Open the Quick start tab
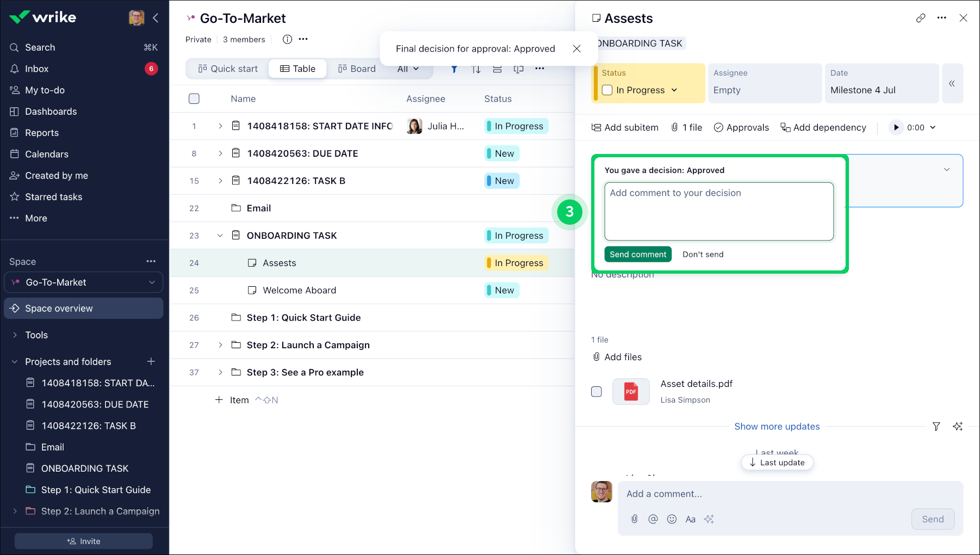The image size is (980, 555). click(x=228, y=69)
